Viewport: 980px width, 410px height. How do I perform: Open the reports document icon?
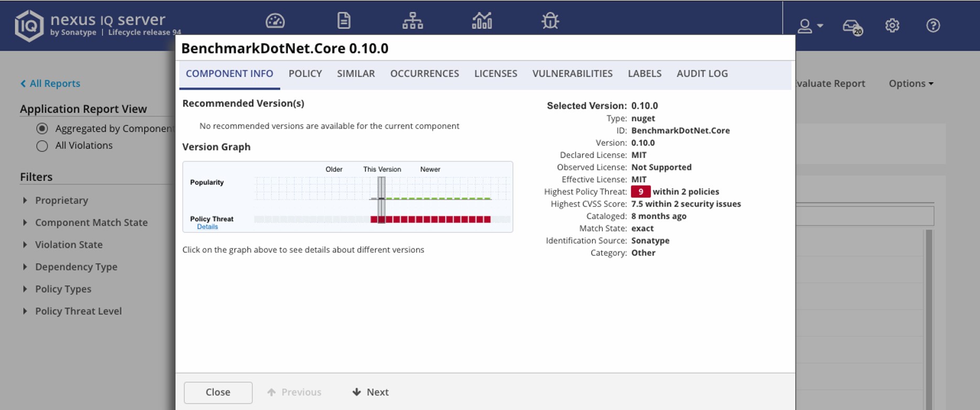point(344,21)
